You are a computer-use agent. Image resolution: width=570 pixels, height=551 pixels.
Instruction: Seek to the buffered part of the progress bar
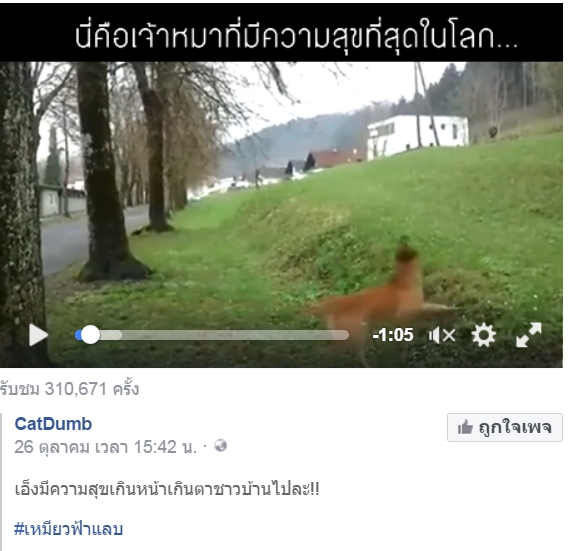(x=111, y=335)
